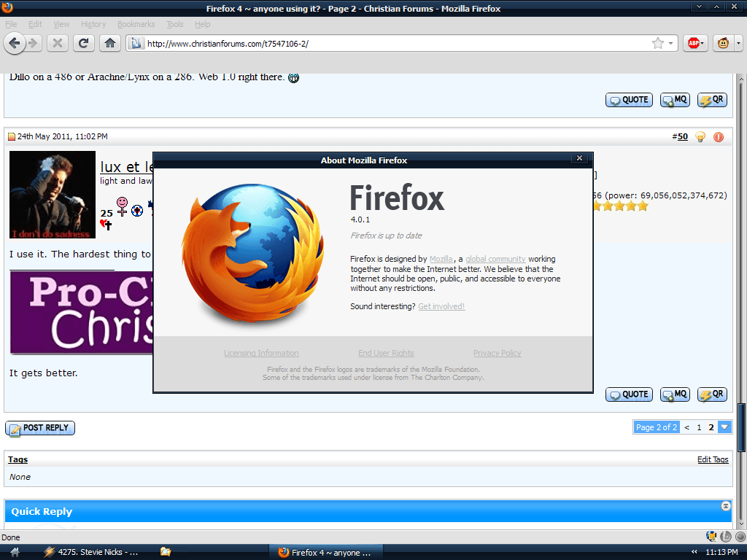This screenshot has width=747, height=560.
Task: Open the Bookmarks menu
Action: (x=136, y=24)
